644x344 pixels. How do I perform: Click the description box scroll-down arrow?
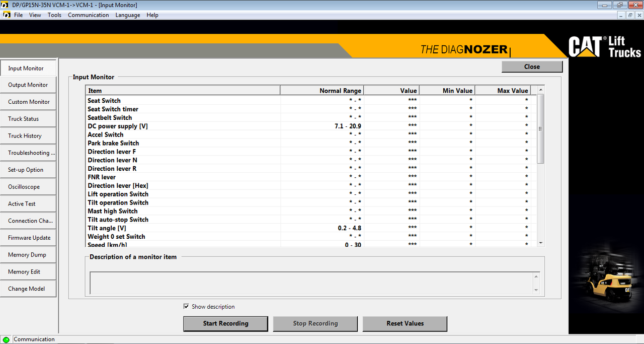tap(536, 290)
